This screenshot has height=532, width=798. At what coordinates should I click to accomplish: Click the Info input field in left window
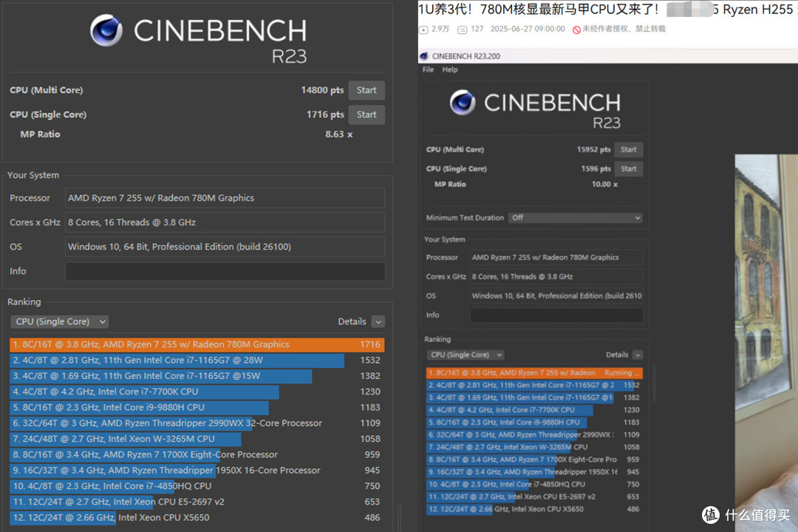(x=225, y=271)
